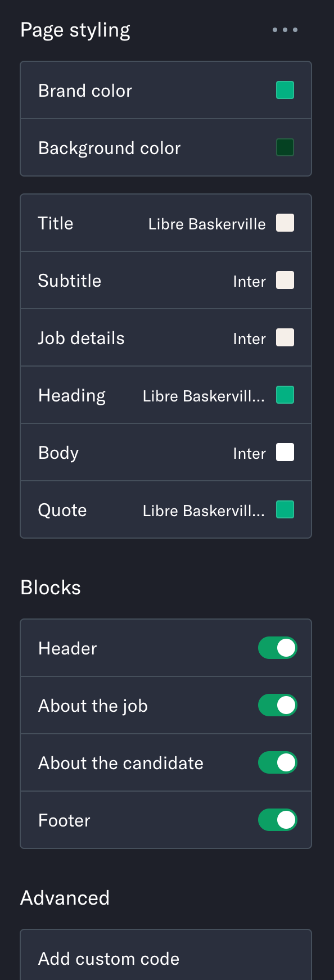Open the Quote color swatch
The image size is (334, 980).
coord(285,509)
